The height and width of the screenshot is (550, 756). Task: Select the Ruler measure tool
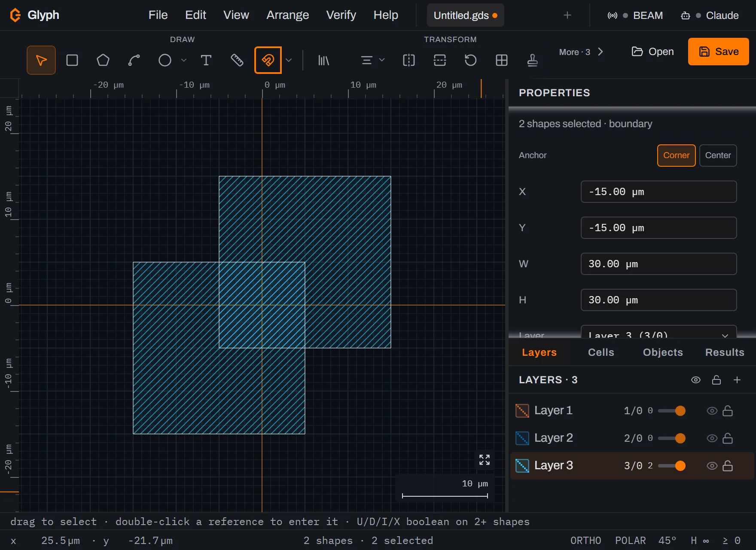pyautogui.click(x=237, y=60)
